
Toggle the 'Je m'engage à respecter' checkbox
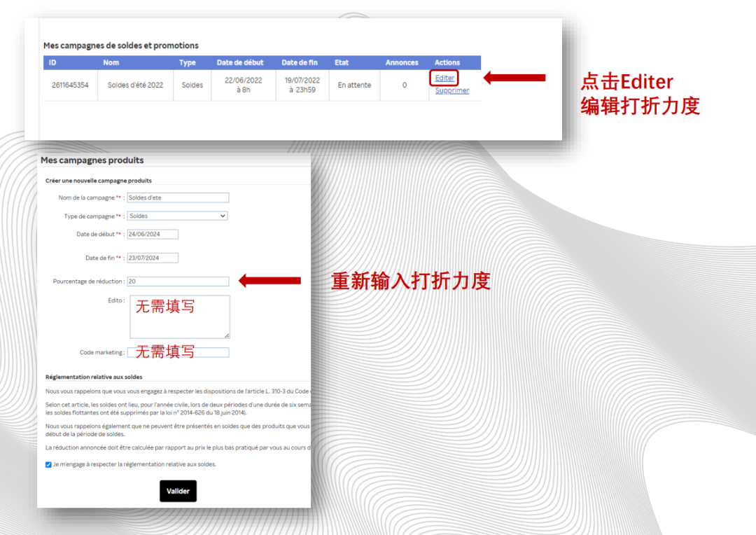(48, 464)
